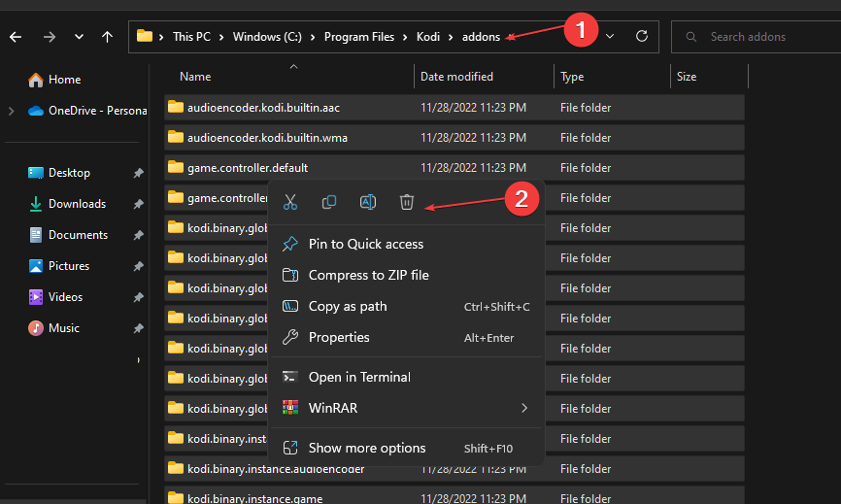Go up one folder level arrow

[107, 37]
